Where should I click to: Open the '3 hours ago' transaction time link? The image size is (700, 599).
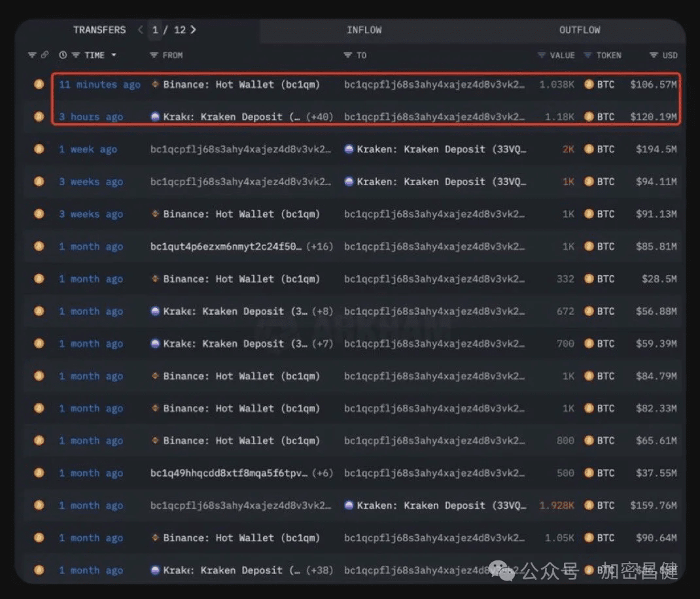pyautogui.click(x=91, y=116)
